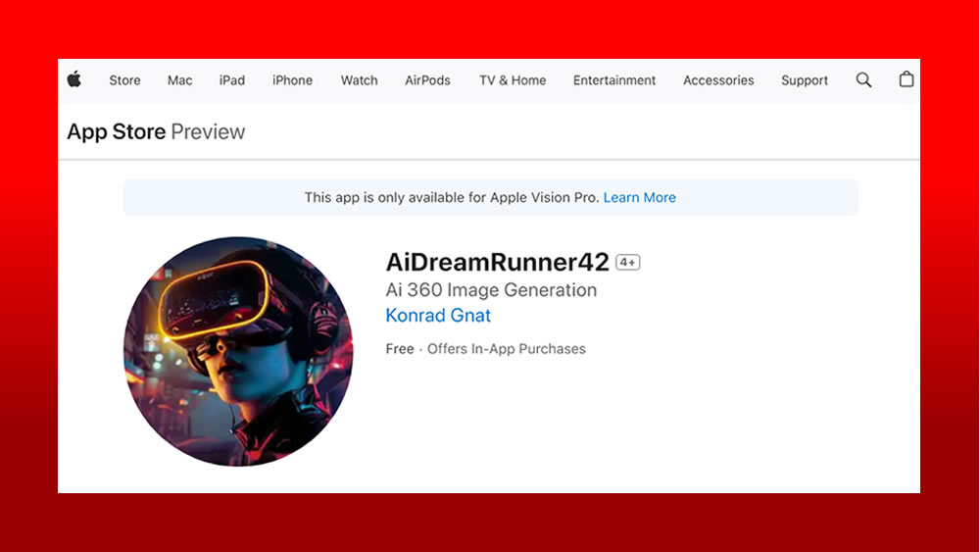Select iPad in the navigation bar

point(232,80)
